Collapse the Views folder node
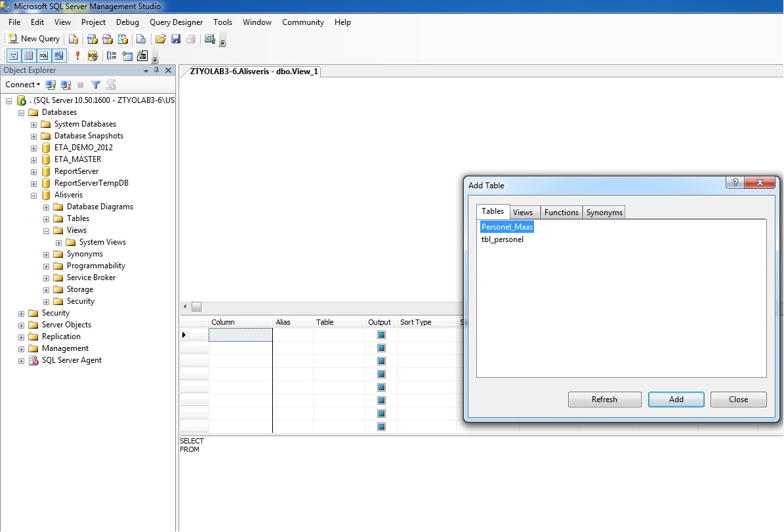The image size is (784, 532). pyautogui.click(x=47, y=230)
